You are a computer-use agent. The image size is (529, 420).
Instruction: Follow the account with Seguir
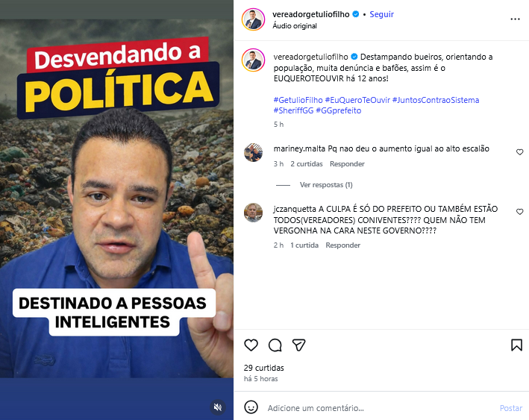(x=381, y=14)
